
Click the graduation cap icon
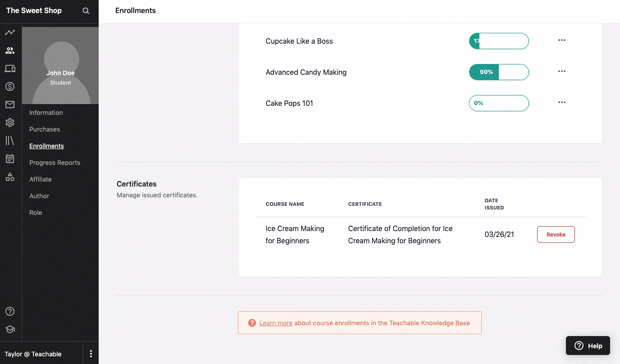10,329
